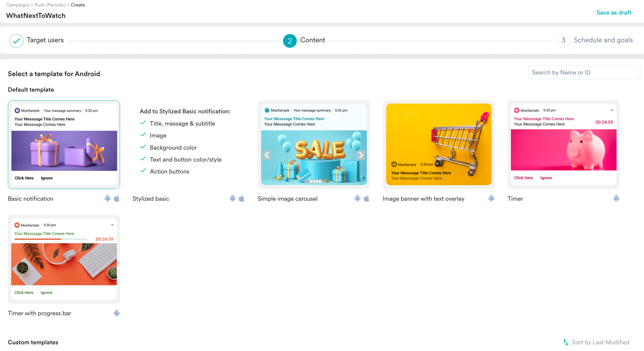Click Android icon beside Stylized basic
This screenshot has height=351, width=644.
[x=233, y=198]
